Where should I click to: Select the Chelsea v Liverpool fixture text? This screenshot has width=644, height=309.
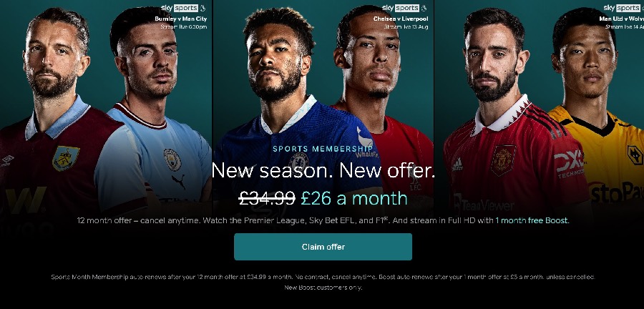click(401, 19)
